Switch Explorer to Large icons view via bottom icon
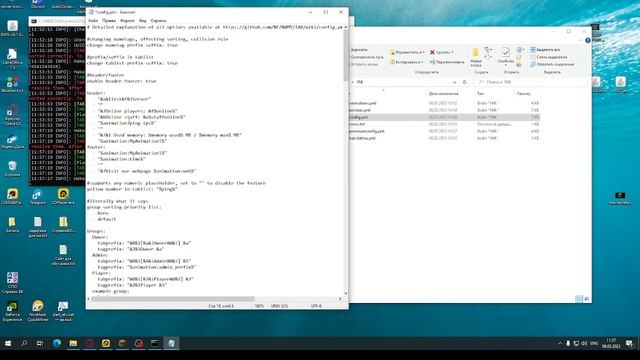Image resolution: width=640 pixels, height=360 pixels. pos(587,299)
